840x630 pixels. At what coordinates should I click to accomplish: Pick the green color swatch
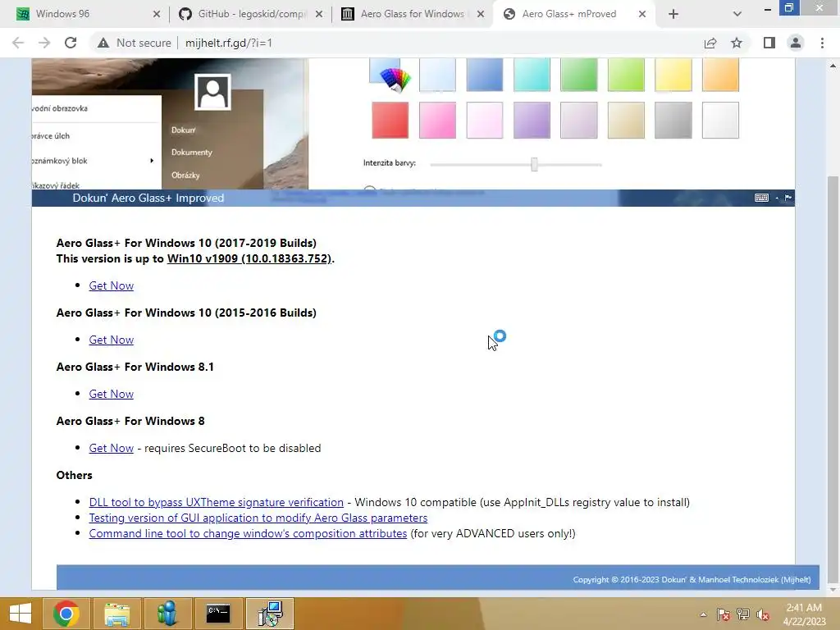(578, 75)
